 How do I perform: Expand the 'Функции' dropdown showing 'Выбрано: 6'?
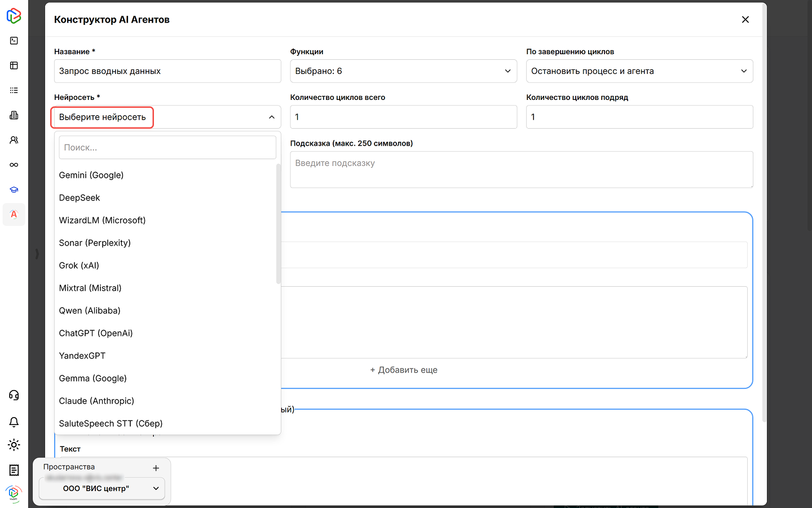pyautogui.click(x=403, y=71)
